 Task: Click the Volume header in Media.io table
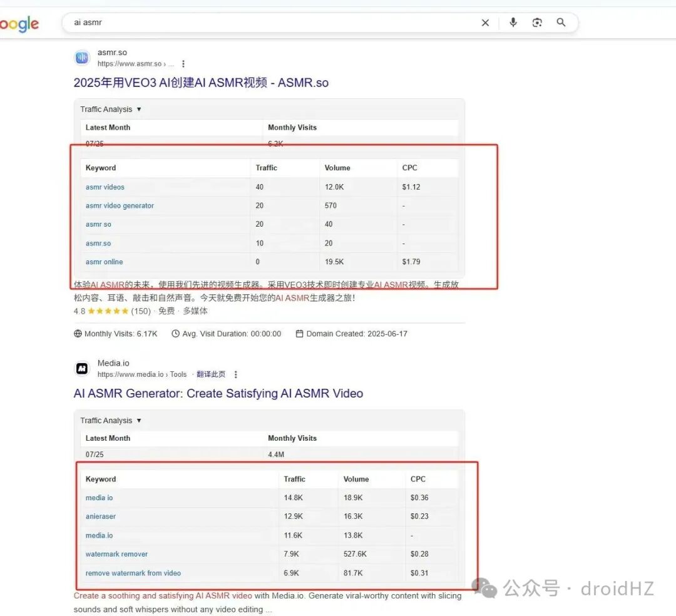point(356,479)
